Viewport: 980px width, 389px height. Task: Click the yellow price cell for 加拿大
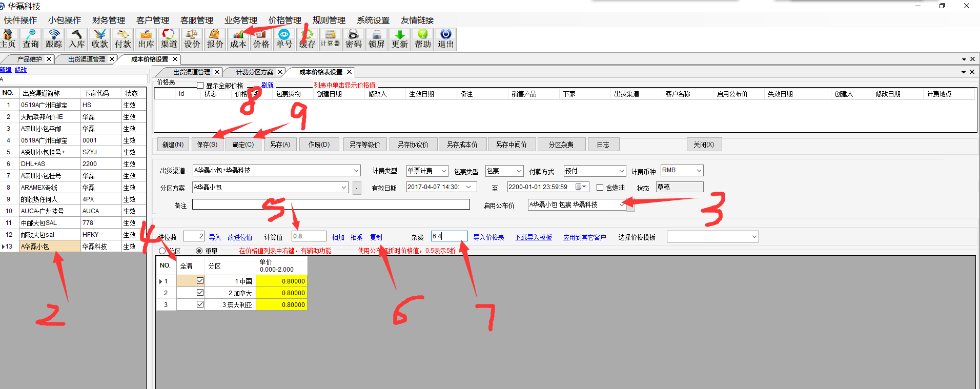click(281, 293)
